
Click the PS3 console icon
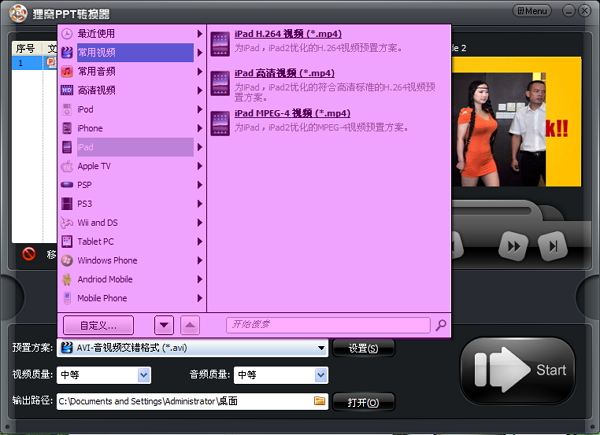coord(67,204)
